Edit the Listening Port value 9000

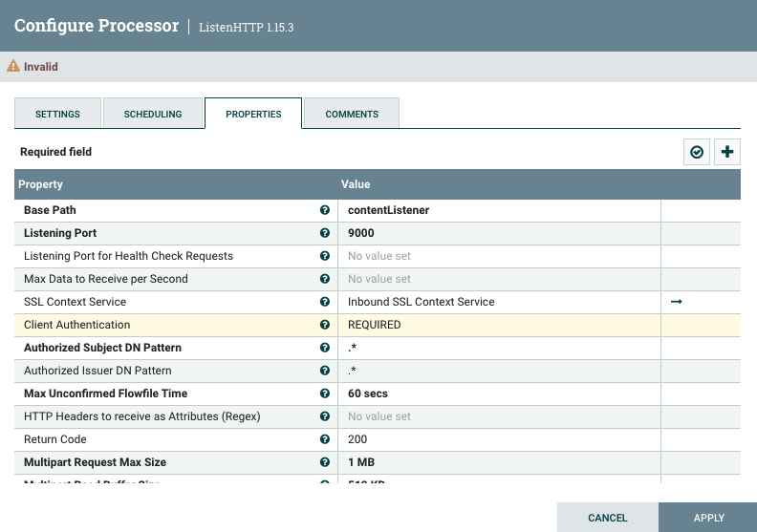click(x=499, y=233)
